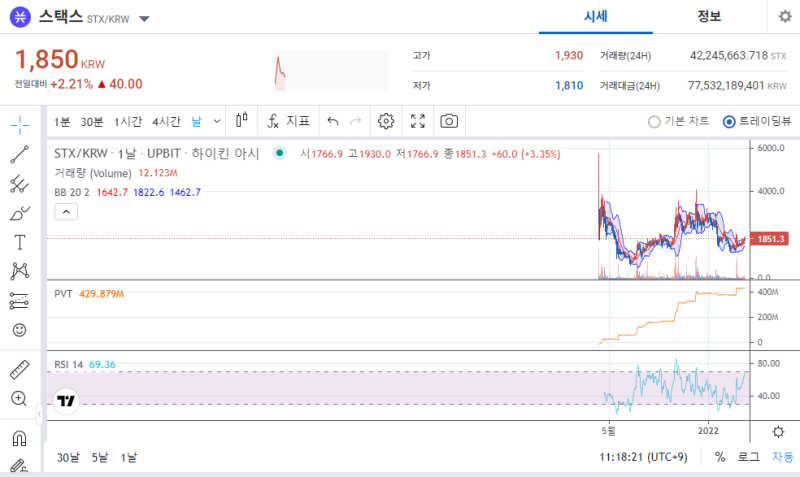The width and height of the screenshot is (800, 477).
Task: Expand the time interval dropdown chevron
Action: click(217, 121)
